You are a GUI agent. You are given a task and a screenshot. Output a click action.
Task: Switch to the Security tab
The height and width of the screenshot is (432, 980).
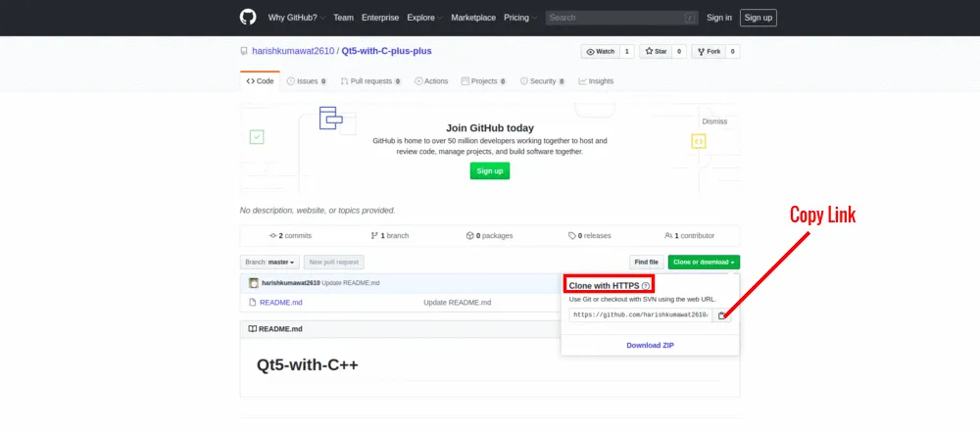point(543,81)
